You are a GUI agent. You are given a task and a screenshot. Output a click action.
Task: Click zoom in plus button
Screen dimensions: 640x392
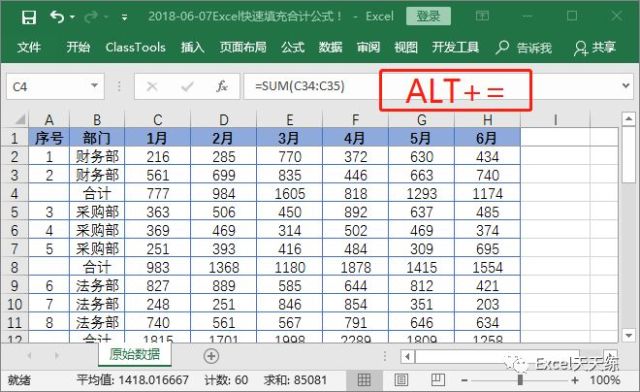575,380
